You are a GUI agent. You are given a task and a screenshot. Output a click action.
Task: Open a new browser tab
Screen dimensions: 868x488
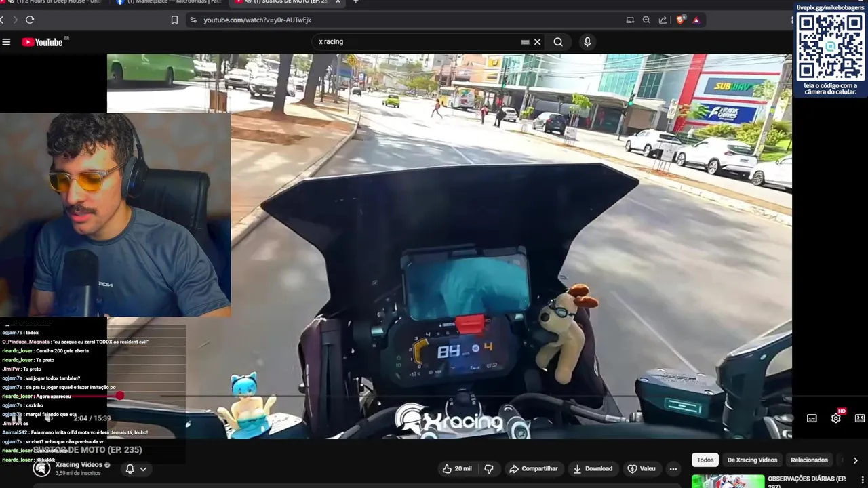click(355, 2)
